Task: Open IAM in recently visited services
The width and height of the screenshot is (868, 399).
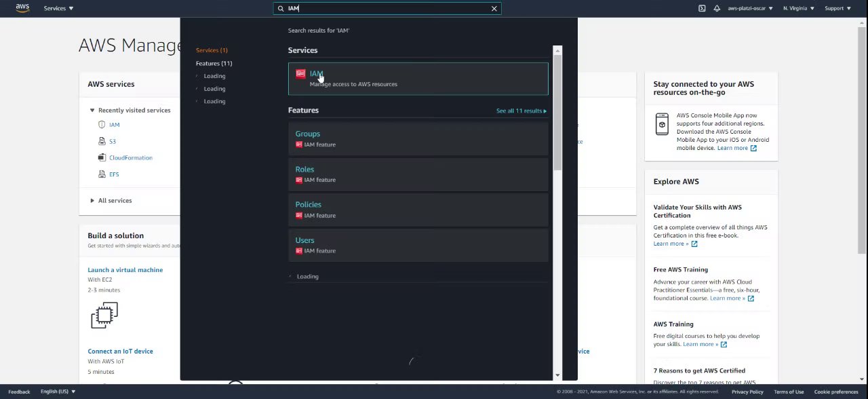Action: click(114, 125)
